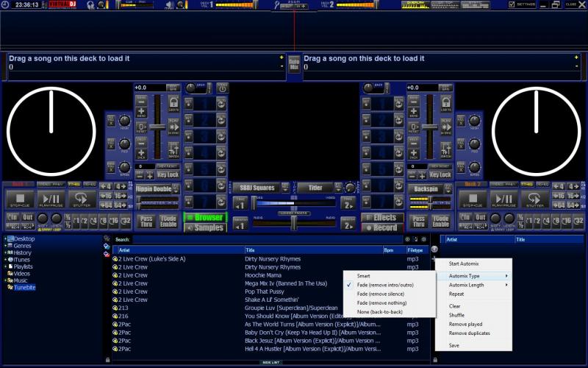Viewport: 588px width, 368px height.
Task: Skip back 16 beats on right deck
Action: point(559,196)
